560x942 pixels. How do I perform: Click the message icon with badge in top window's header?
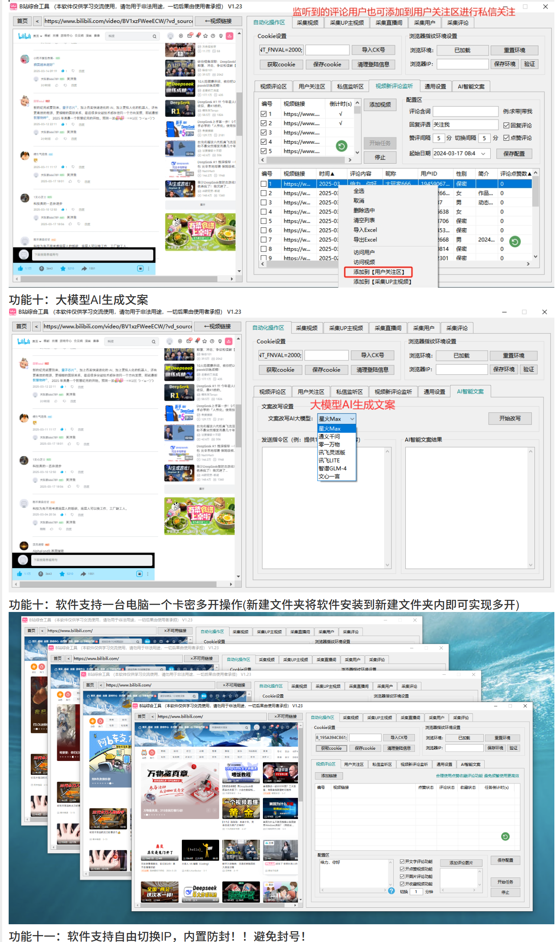(x=190, y=36)
